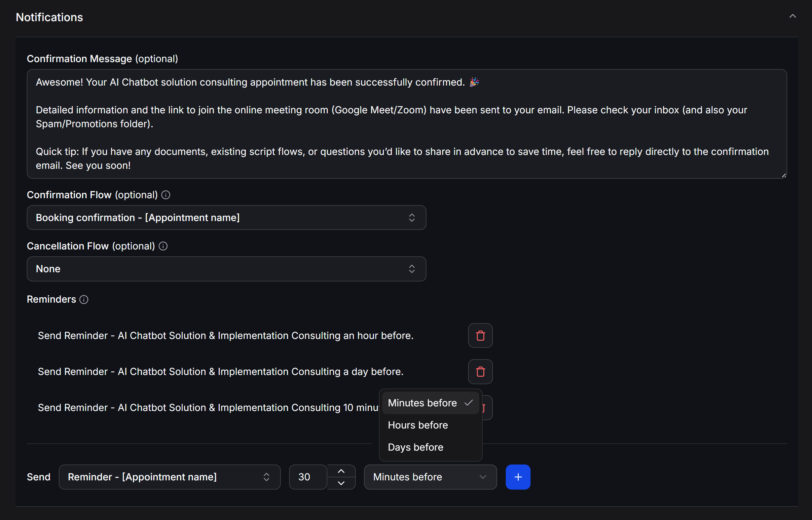Delete the an hour before reminder
The width and height of the screenshot is (812, 520).
click(x=480, y=336)
